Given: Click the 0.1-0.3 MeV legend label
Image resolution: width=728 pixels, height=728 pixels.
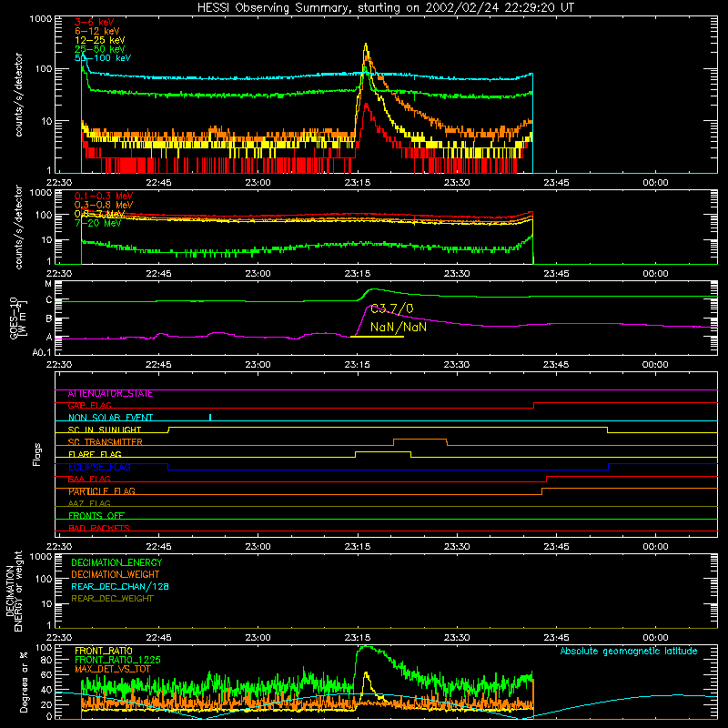Looking at the screenshot, I should coord(104,197).
